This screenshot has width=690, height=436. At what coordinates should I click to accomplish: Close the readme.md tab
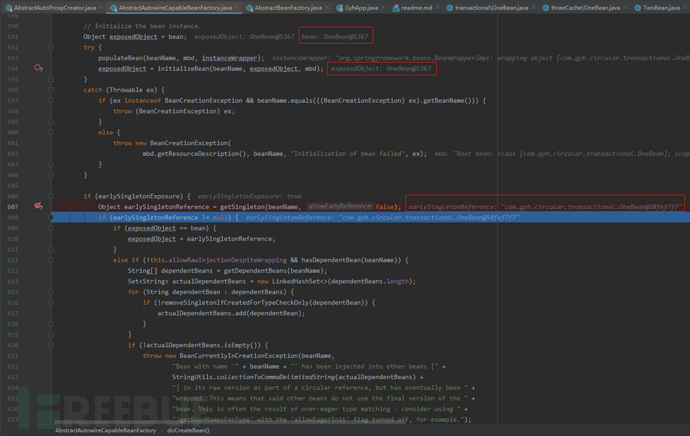[437, 7]
